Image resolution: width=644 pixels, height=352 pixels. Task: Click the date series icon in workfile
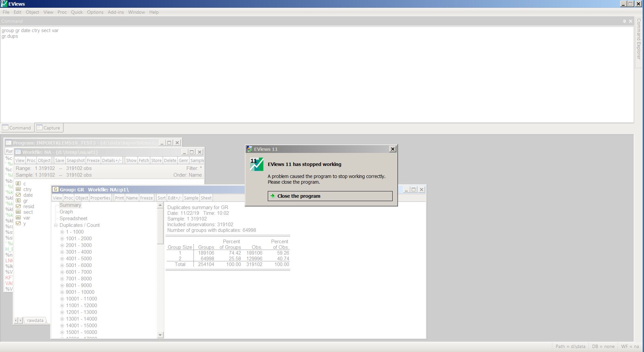(18, 195)
